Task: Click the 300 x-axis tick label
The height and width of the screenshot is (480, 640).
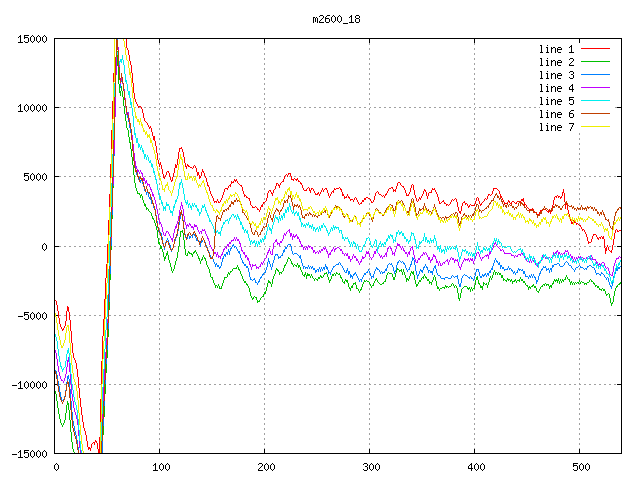Action: (x=370, y=468)
